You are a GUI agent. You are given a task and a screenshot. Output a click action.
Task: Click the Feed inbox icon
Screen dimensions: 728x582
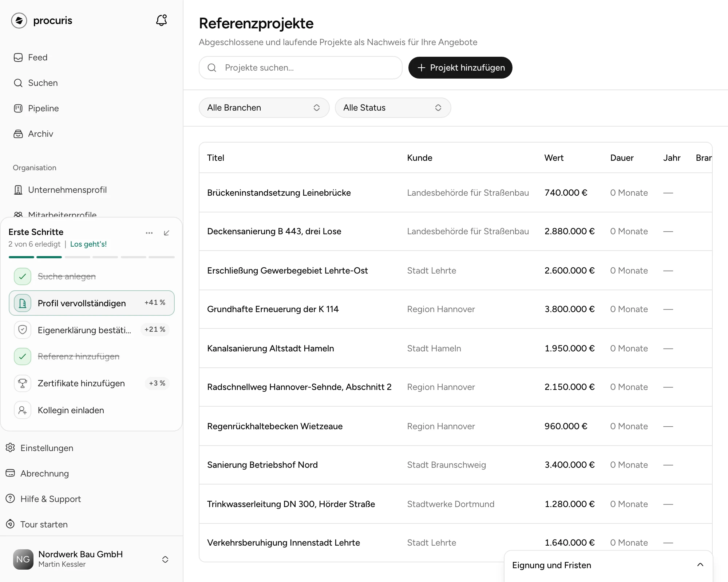pos(18,57)
